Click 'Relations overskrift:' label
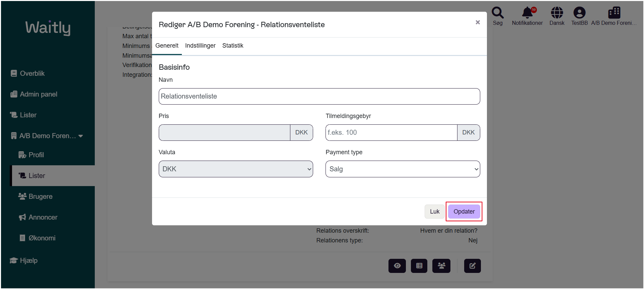This screenshot has width=644, height=289. tap(343, 231)
